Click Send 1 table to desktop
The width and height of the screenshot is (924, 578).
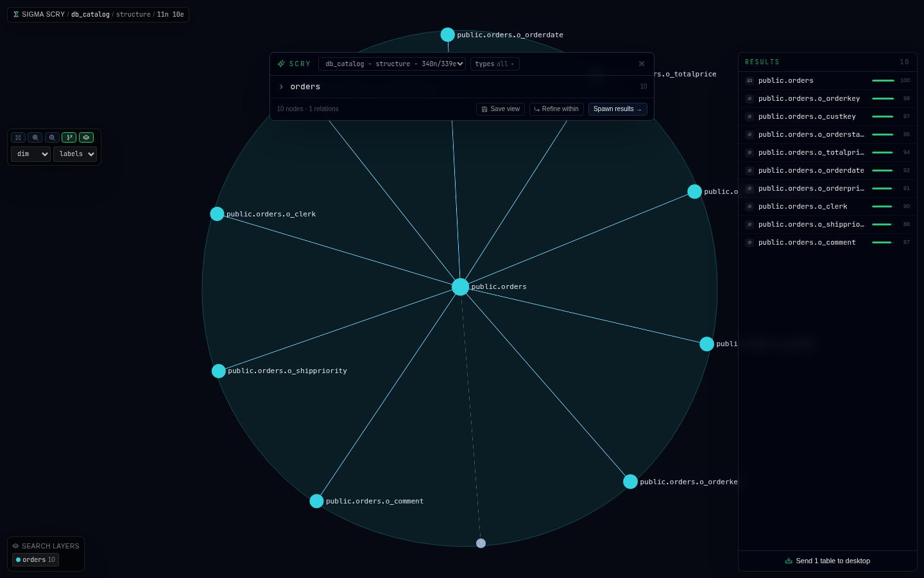[x=828, y=561]
